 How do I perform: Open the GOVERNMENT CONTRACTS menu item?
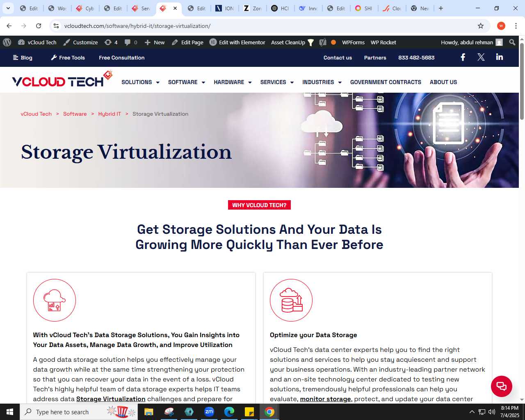[x=386, y=82]
